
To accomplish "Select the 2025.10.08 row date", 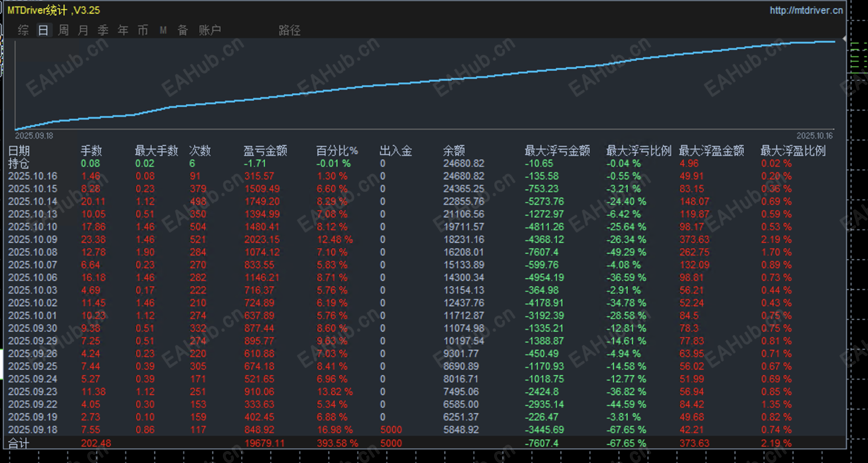I will 33,252.
